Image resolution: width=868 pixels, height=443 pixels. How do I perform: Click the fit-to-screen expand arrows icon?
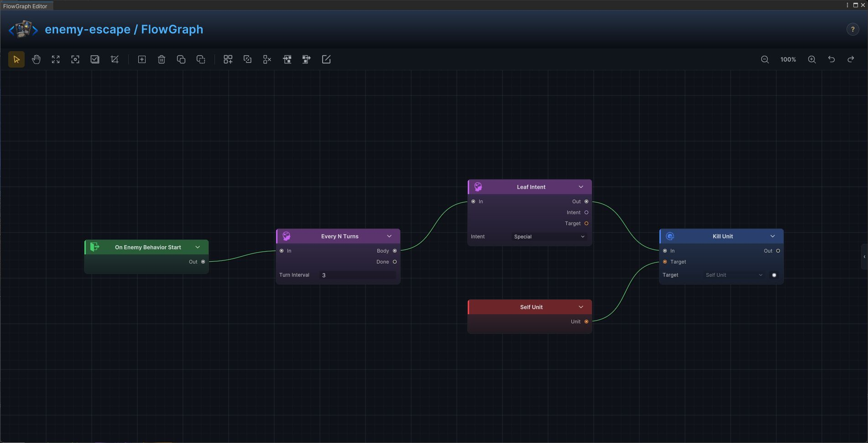click(56, 59)
